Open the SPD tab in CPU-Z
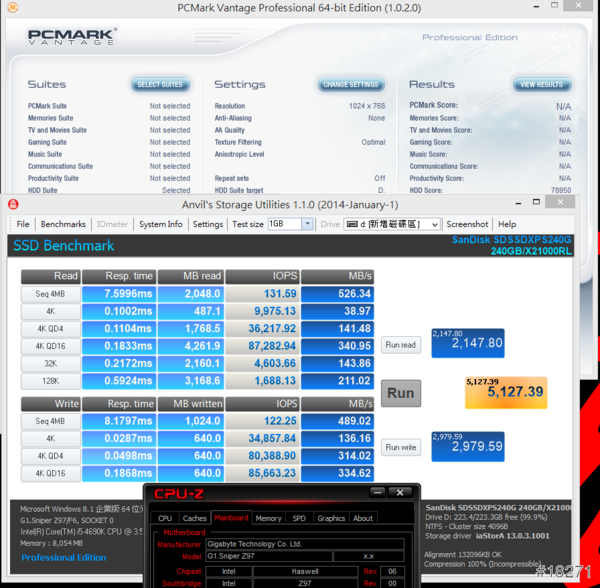The height and width of the screenshot is (588, 600). 299,518
